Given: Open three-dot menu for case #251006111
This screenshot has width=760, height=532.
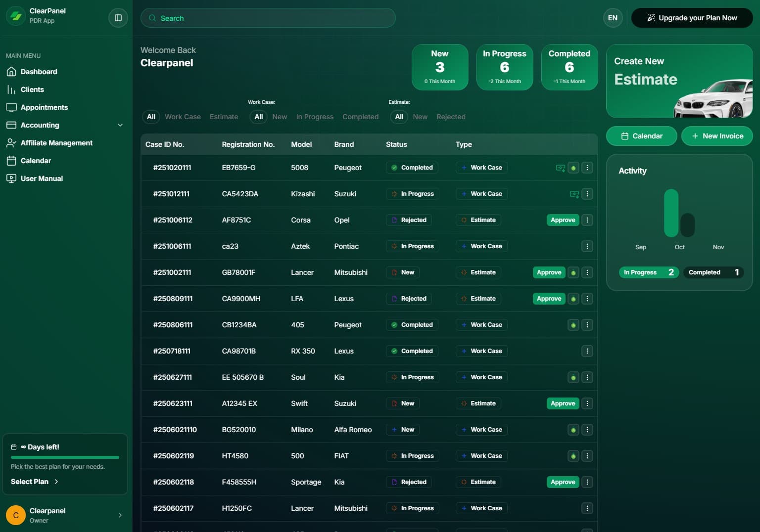Looking at the screenshot, I should 587,246.
